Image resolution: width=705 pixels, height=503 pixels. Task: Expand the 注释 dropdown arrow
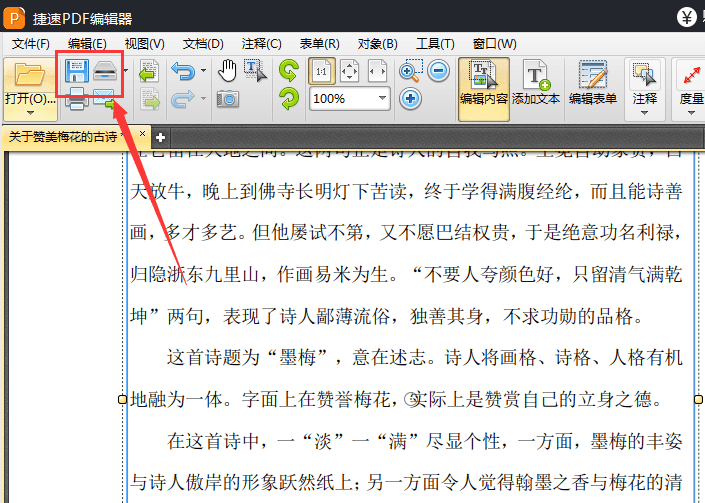click(644, 113)
